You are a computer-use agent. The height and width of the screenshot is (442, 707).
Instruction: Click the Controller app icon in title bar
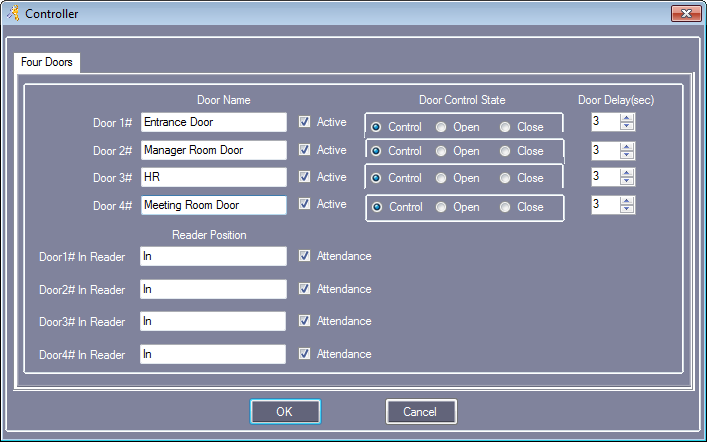13,13
